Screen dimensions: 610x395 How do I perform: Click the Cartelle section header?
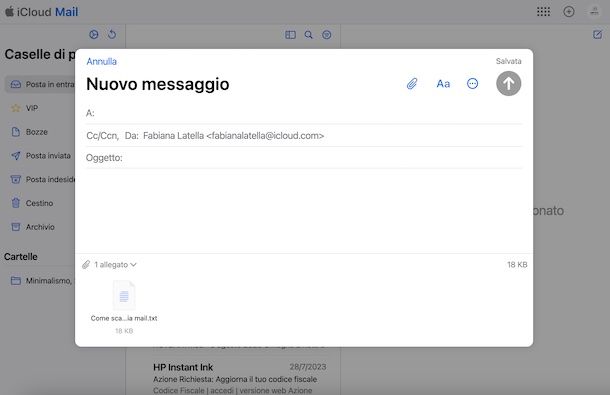tap(21, 257)
